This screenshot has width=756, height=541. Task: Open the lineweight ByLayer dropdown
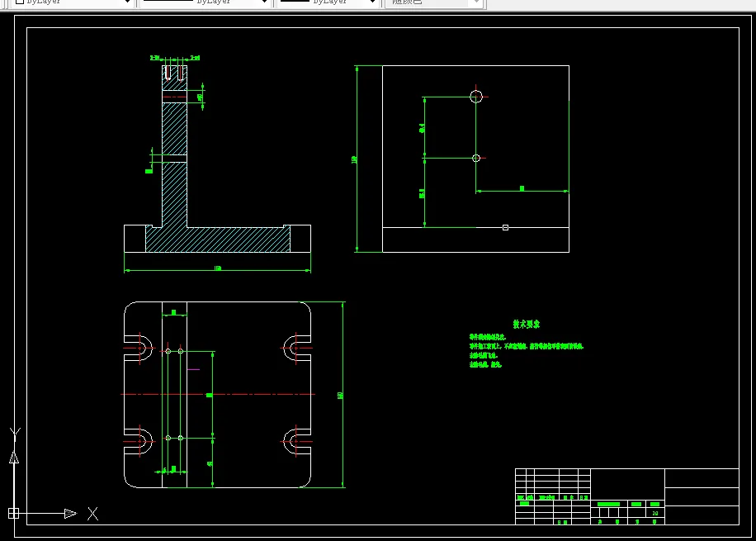click(328, 2)
